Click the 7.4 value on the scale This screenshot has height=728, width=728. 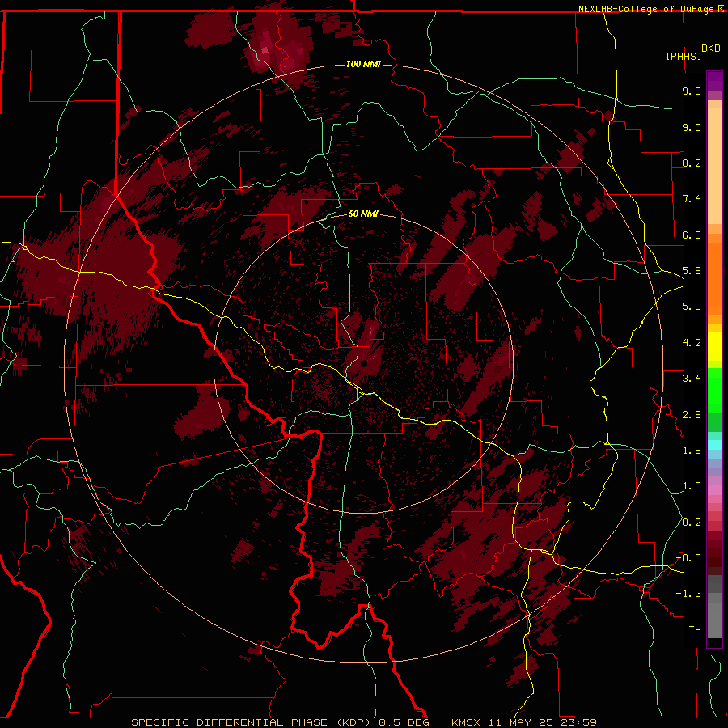point(692,199)
